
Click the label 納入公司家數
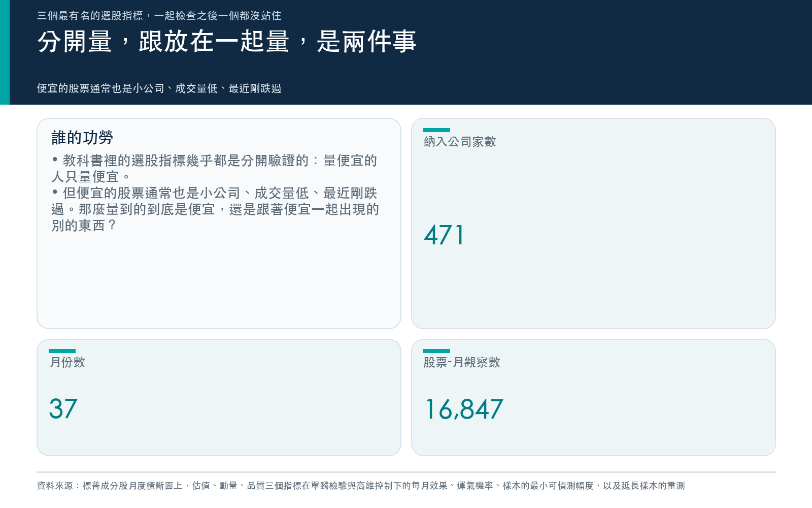[x=460, y=142]
